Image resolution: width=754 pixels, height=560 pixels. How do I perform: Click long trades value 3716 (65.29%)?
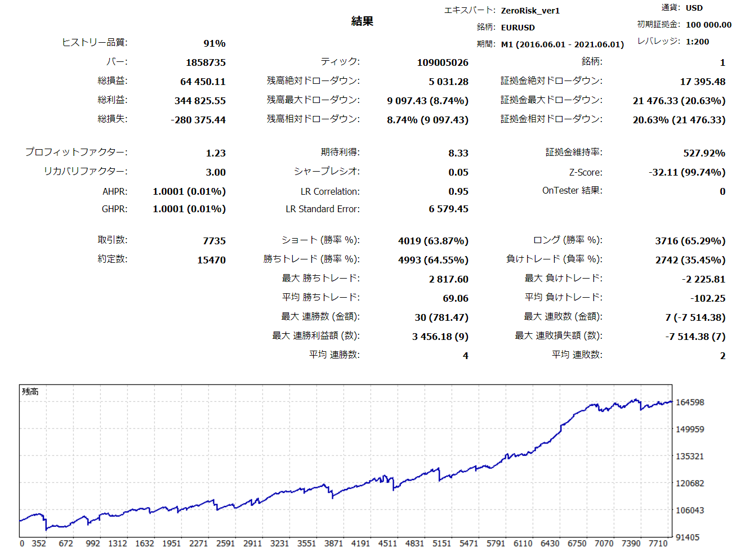[x=690, y=241]
